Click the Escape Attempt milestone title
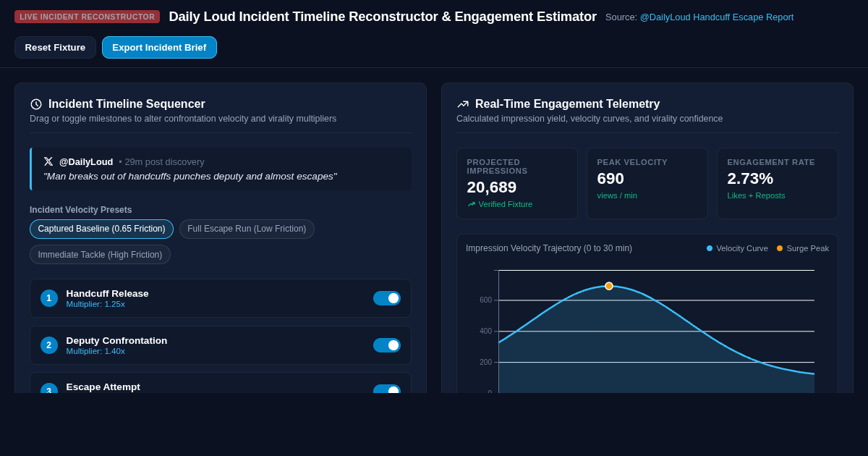Image resolution: width=868 pixels, height=456 pixels. click(x=103, y=387)
